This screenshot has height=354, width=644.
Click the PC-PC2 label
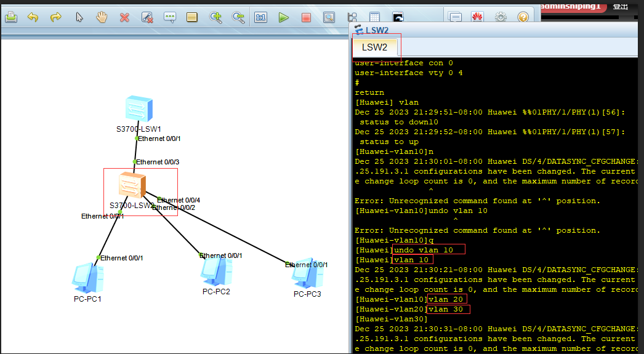pos(216,292)
